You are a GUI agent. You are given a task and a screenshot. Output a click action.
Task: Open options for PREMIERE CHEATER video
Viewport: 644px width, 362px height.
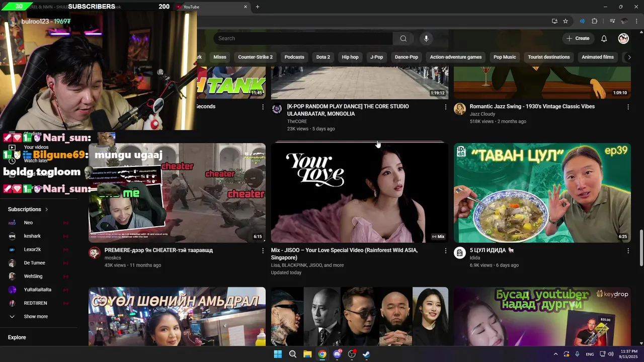[263, 250]
